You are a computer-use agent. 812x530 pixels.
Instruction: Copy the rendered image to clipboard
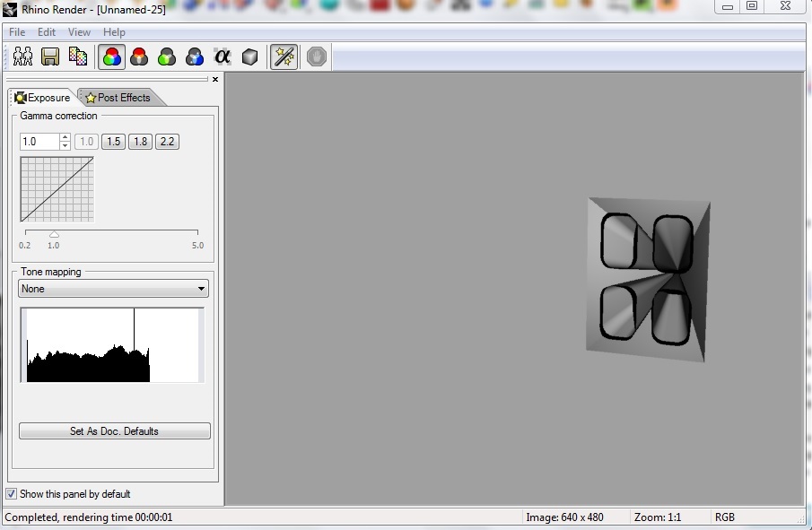(x=78, y=56)
